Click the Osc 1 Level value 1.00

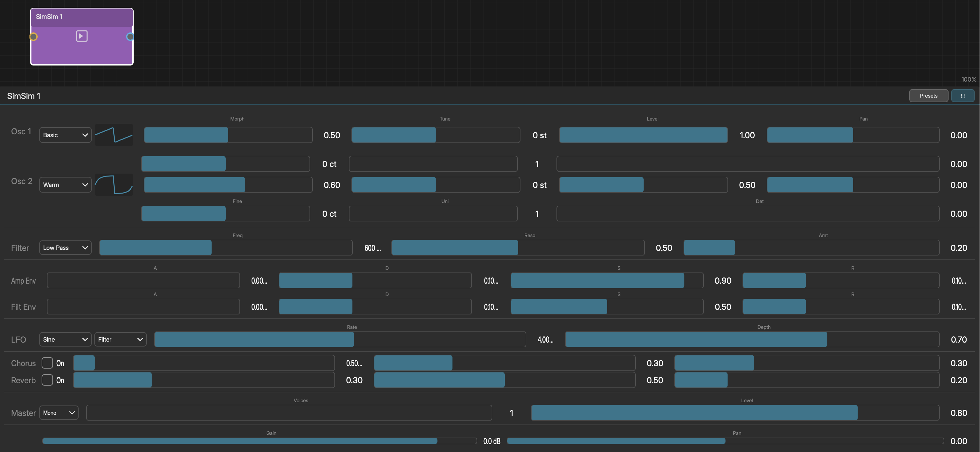[747, 135]
